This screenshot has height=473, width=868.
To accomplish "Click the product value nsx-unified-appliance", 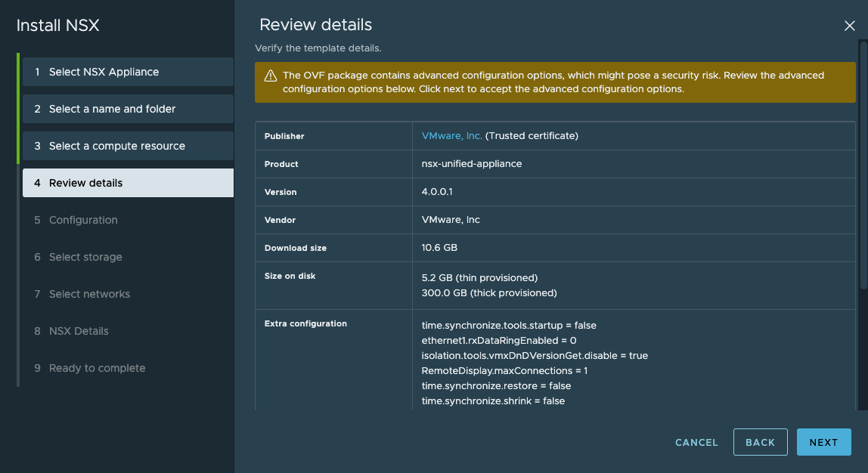I will [472, 164].
